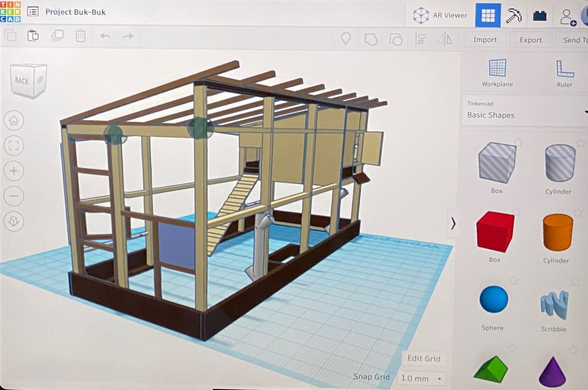Screen dimensions: 588x390
Task: Favorite the Scribble with star
Action: pyautogui.click(x=575, y=281)
